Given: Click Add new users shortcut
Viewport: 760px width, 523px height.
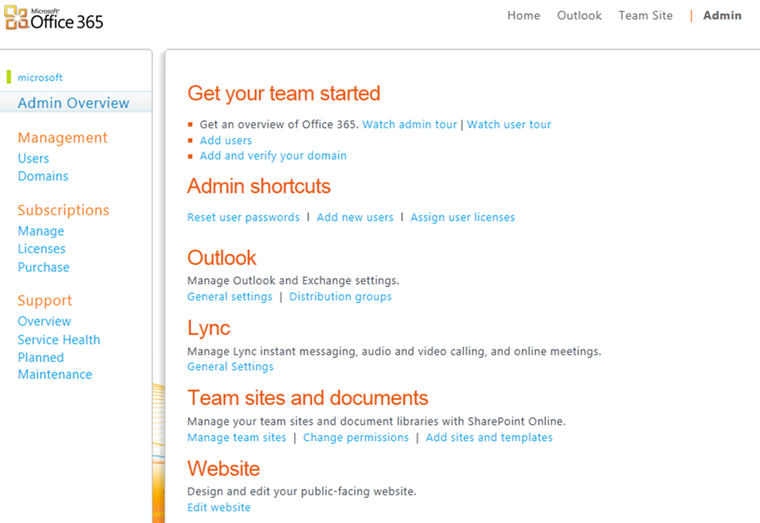Looking at the screenshot, I should pos(355,217).
